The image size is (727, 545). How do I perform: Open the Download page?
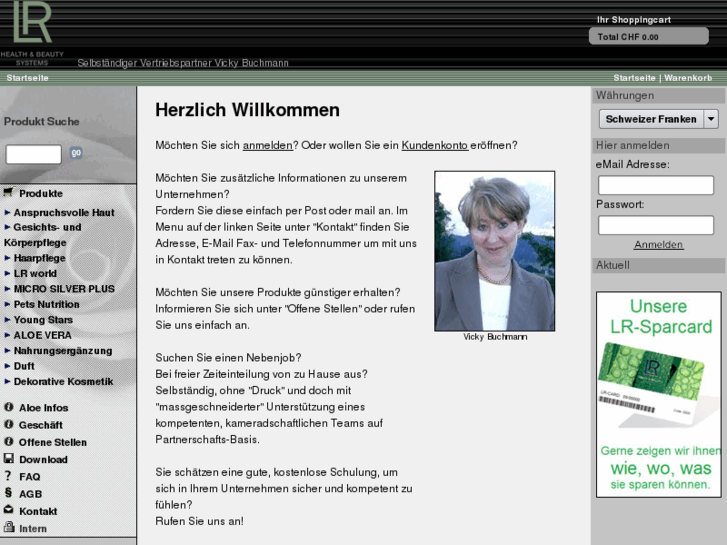coord(44,459)
